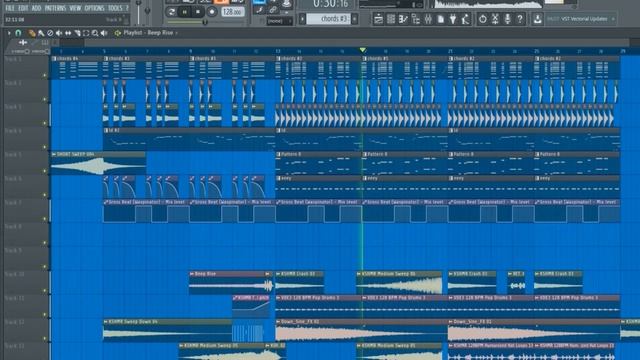Toggle the magnet snap icon in playlist toolbar
640x360 pixels.
point(18,33)
